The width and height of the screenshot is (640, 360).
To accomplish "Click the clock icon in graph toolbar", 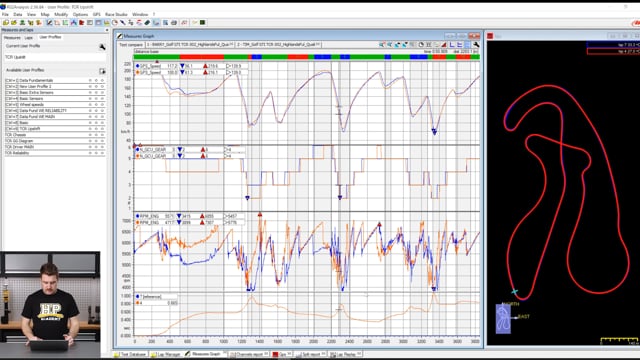I will pos(421,44).
